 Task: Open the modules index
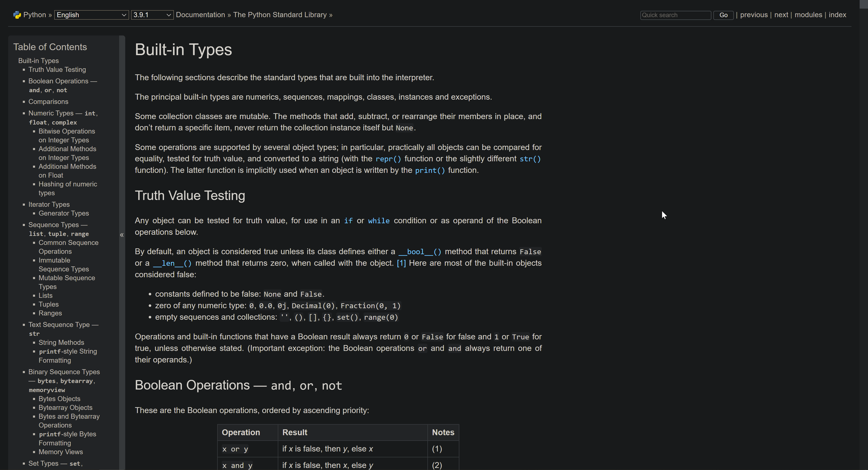click(809, 15)
